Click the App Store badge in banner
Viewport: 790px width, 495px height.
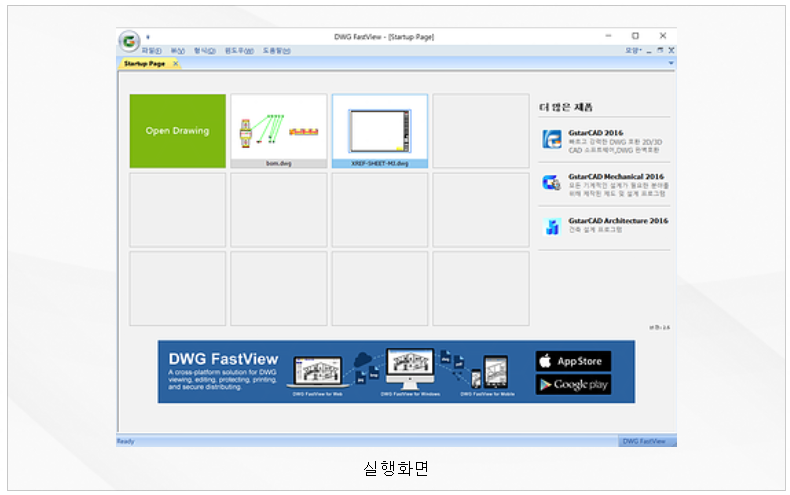tap(573, 361)
